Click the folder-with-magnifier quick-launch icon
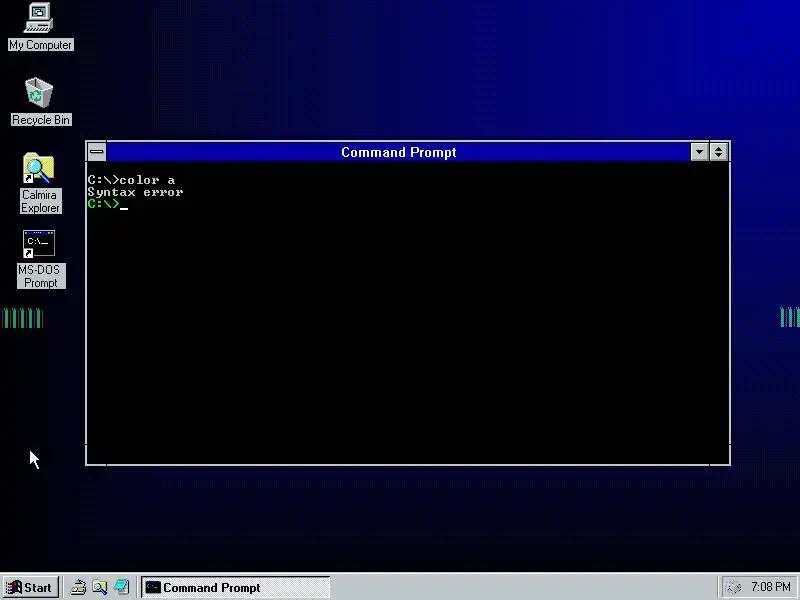Screen dimensions: 800x600 pos(100,587)
